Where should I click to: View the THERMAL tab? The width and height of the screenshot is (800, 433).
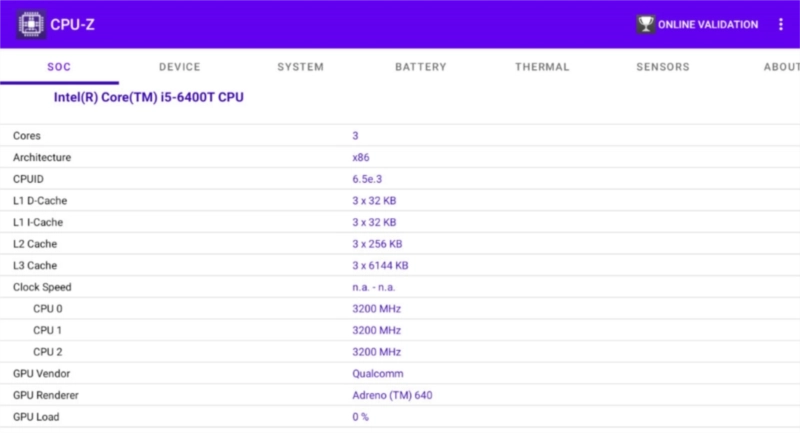click(x=542, y=67)
